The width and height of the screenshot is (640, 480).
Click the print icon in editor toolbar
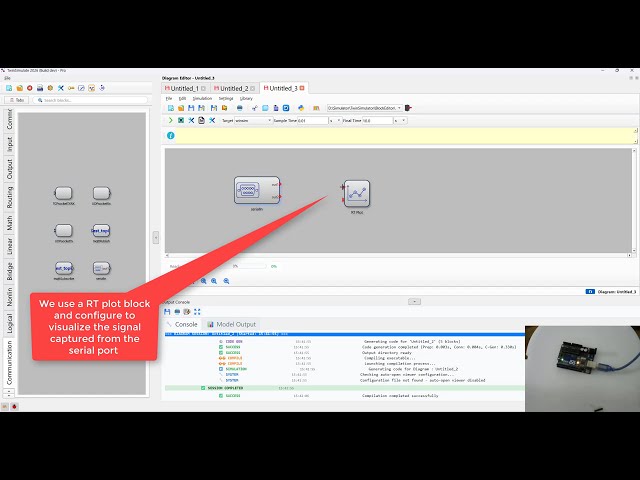[240, 108]
